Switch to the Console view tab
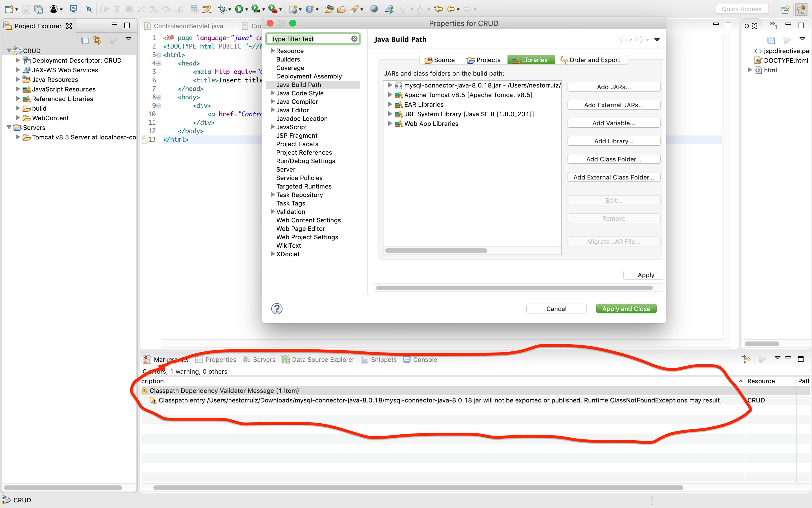The height and width of the screenshot is (508, 812). coord(420,360)
